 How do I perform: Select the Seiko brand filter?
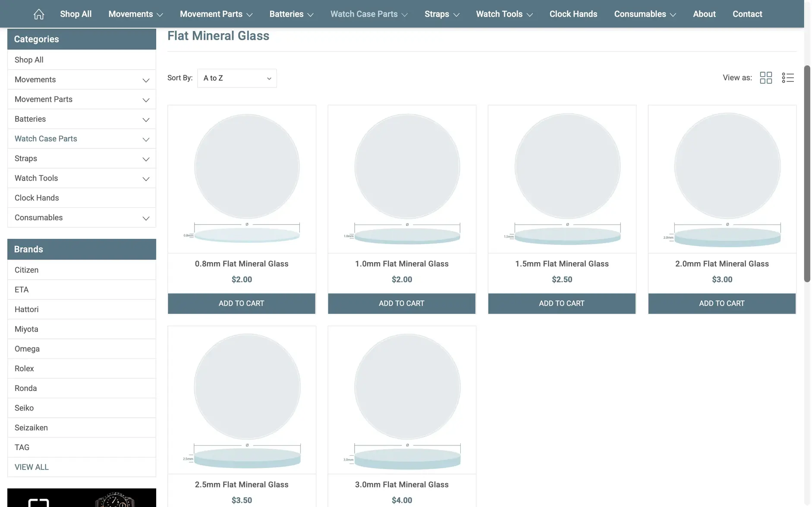point(24,407)
